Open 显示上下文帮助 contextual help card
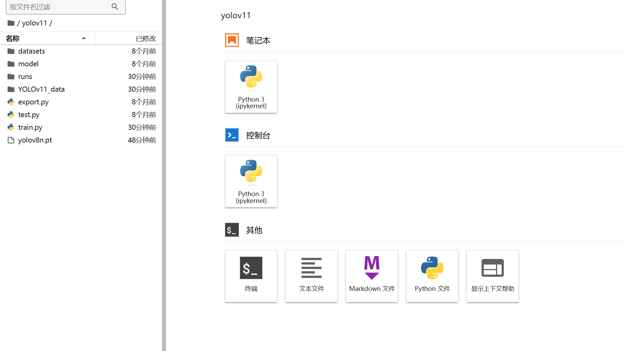Image resolution: width=644 pixels, height=351 pixels. (x=493, y=276)
